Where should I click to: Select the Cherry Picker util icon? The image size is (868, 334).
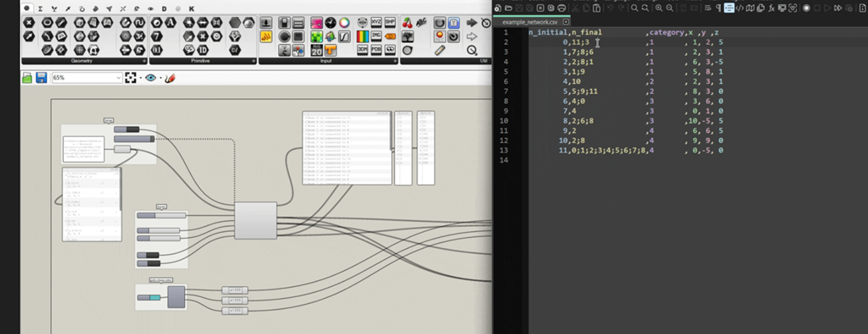tap(407, 22)
